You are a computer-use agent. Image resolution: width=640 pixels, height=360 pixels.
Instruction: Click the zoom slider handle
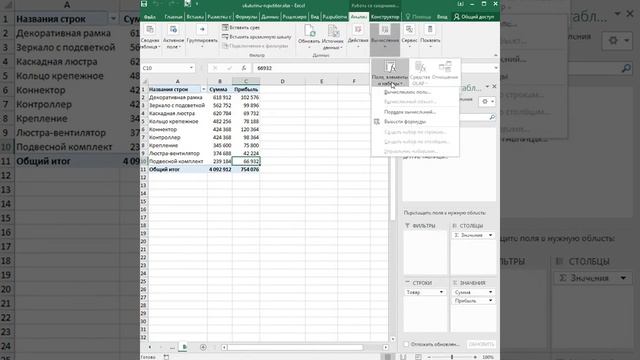click(452, 357)
